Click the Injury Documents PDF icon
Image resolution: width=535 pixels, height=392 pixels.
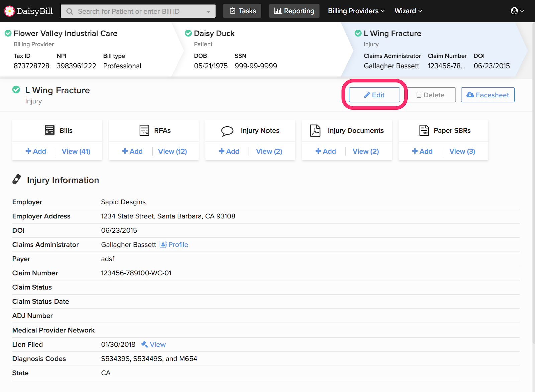pyautogui.click(x=315, y=130)
